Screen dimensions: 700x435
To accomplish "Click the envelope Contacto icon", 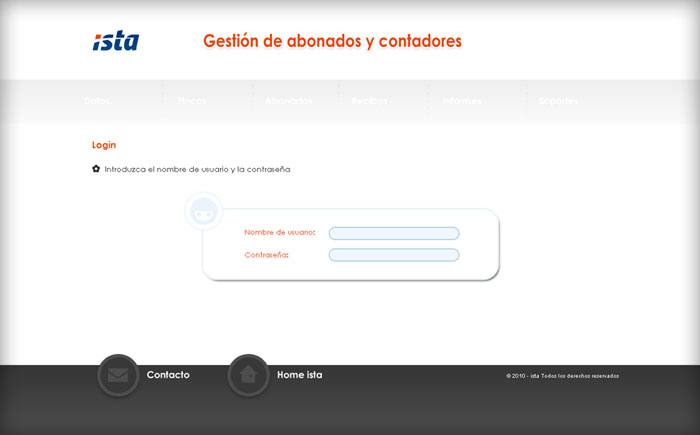I will (118, 376).
